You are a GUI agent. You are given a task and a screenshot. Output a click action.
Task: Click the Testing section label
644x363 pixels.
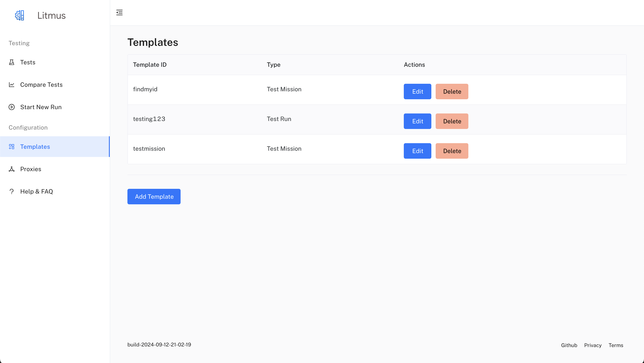tap(19, 43)
